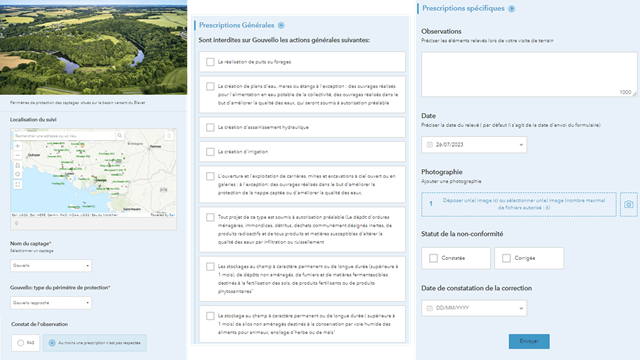This screenshot has width=640, height=360.
Task: Check 'La création de plans d'eau, mares'
Action: pos(210,87)
